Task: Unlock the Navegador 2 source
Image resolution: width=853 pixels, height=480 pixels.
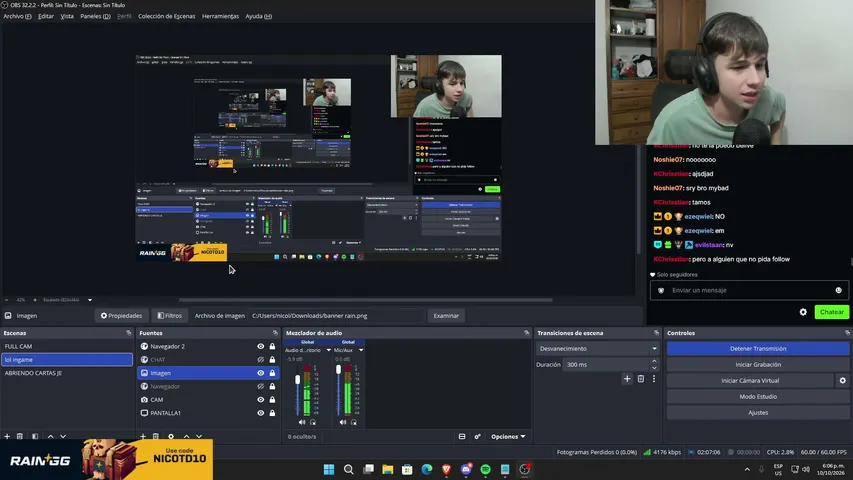Action: point(273,346)
